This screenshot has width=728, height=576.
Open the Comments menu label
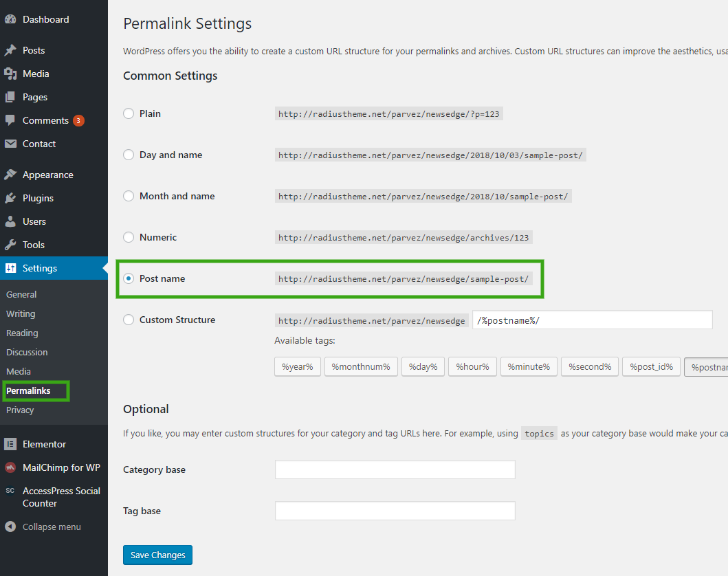tap(45, 121)
